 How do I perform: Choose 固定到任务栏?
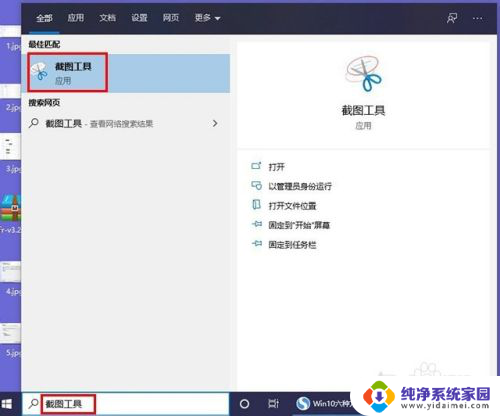[x=292, y=245]
